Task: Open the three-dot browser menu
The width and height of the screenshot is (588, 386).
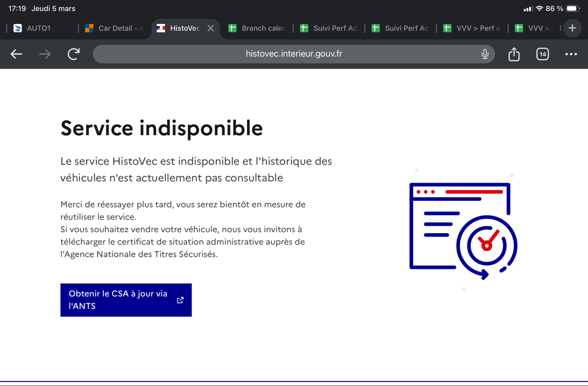Action: 571,54
